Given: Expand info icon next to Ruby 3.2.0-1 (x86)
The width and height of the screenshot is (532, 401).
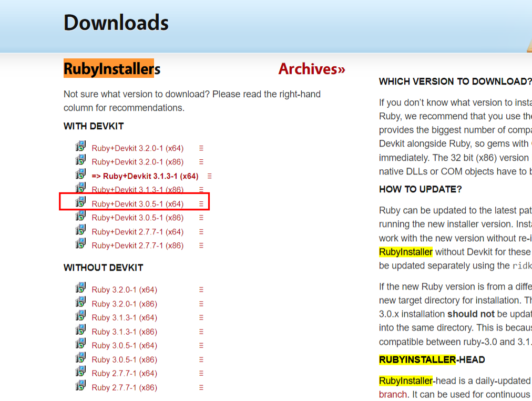Looking at the screenshot, I should 201,304.
